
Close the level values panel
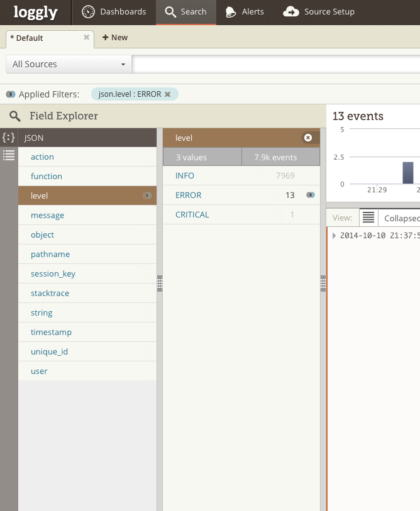pyautogui.click(x=307, y=138)
